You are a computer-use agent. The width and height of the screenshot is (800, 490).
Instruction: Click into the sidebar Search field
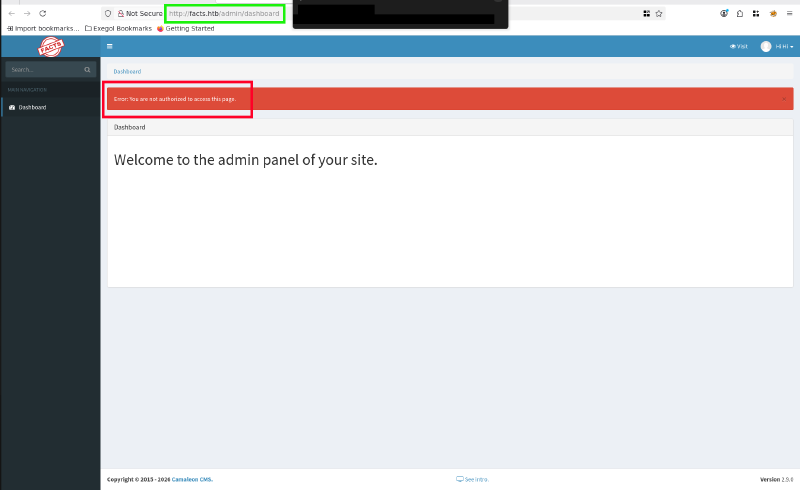pyautogui.click(x=42, y=70)
